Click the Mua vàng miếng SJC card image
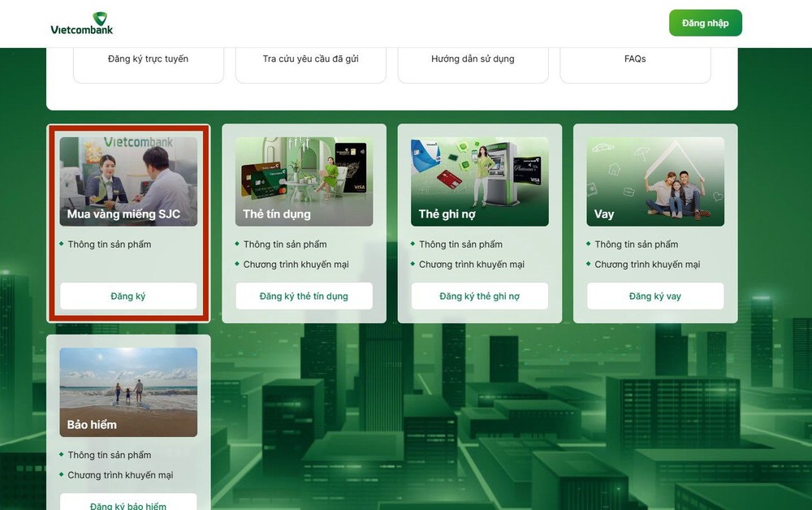 point(127,180)
